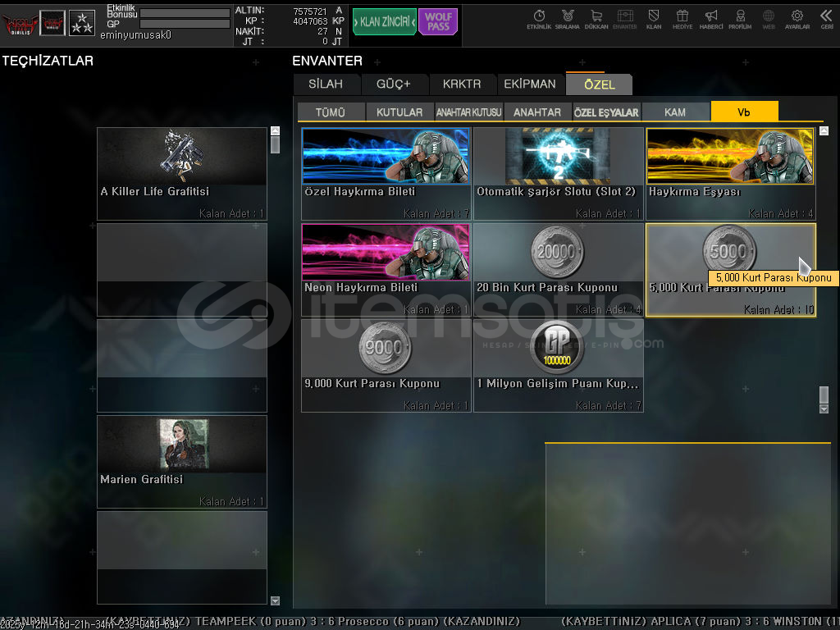The image size is (840, 630).
Task: Select the Tümü filter tab
Action: pos(331,112)
